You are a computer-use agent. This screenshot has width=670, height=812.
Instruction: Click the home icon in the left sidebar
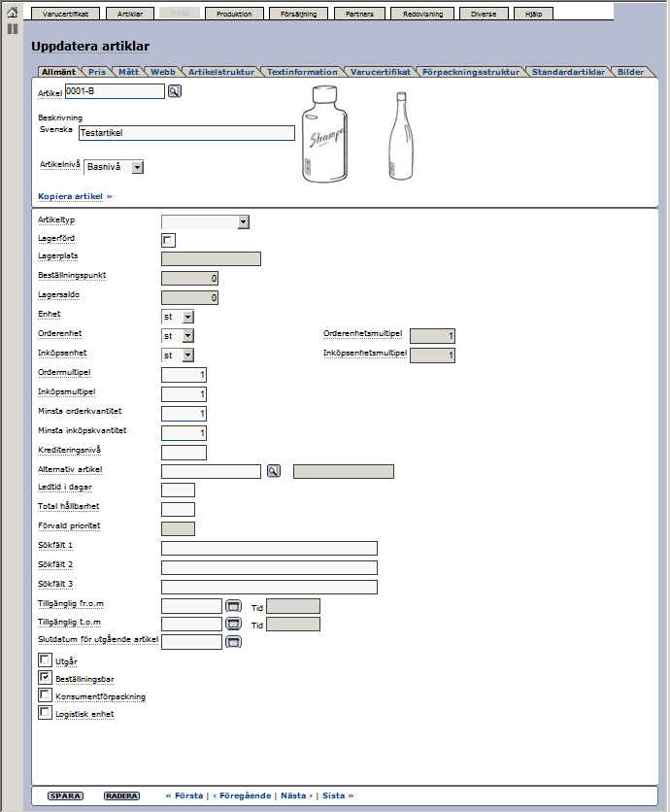pos(13,12)
